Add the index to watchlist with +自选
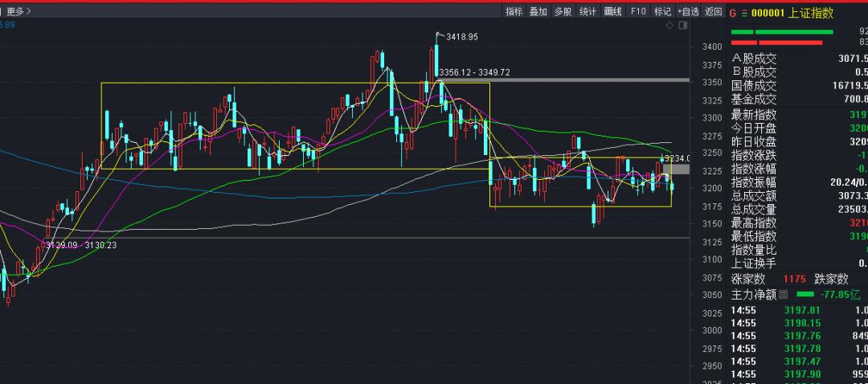 pos(689,11)
